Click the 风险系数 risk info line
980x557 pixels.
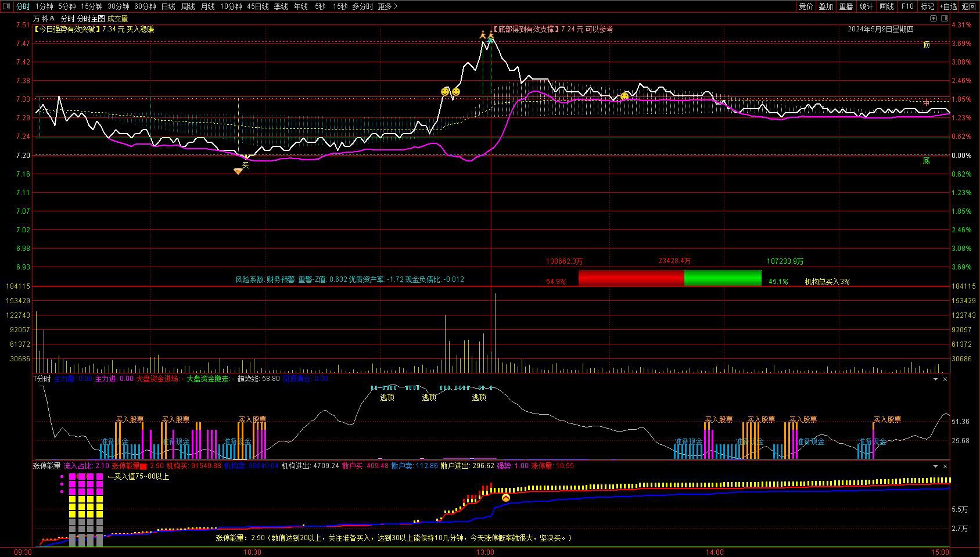pyautogui.click(x=350, y=279)
